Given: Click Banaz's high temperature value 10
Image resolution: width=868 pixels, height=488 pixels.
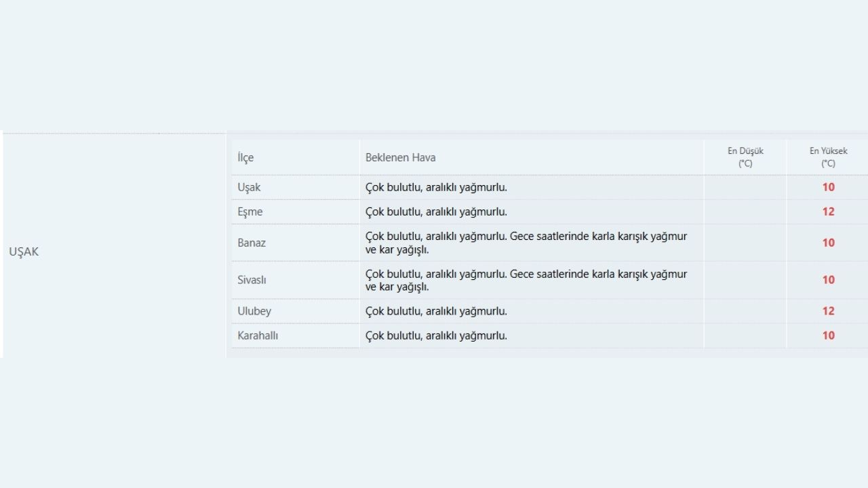Looking at the screenshot, I should pyautogui.click(x=828, y=243).
